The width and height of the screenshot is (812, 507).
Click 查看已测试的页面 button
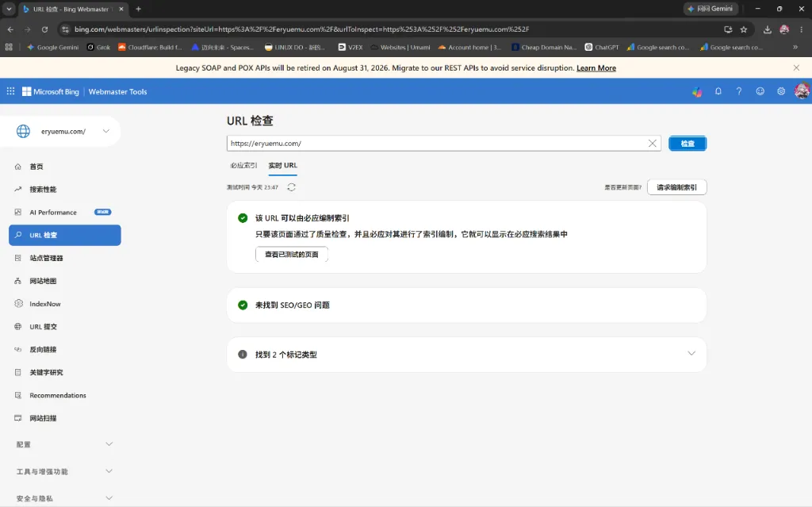coord(292,255)
